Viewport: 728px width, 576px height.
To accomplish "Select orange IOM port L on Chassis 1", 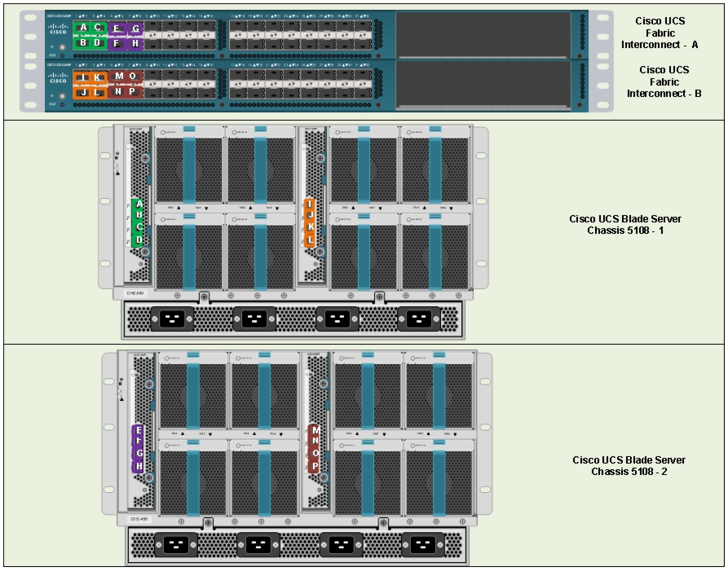I will click(x=310, y=240).
